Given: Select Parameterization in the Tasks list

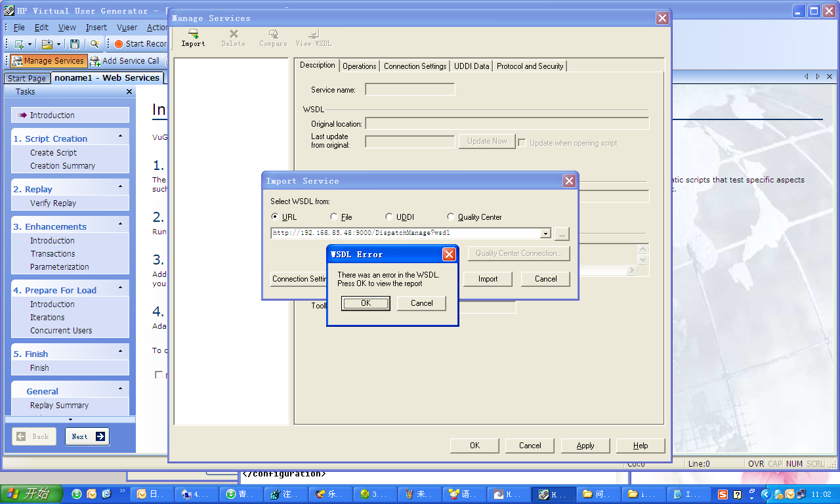Looking at the screenshot, I should (60, 266).
